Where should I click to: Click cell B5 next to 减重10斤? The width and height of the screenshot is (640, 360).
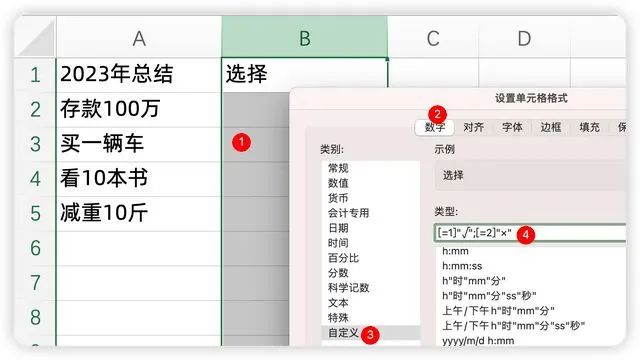pos(256,214)
